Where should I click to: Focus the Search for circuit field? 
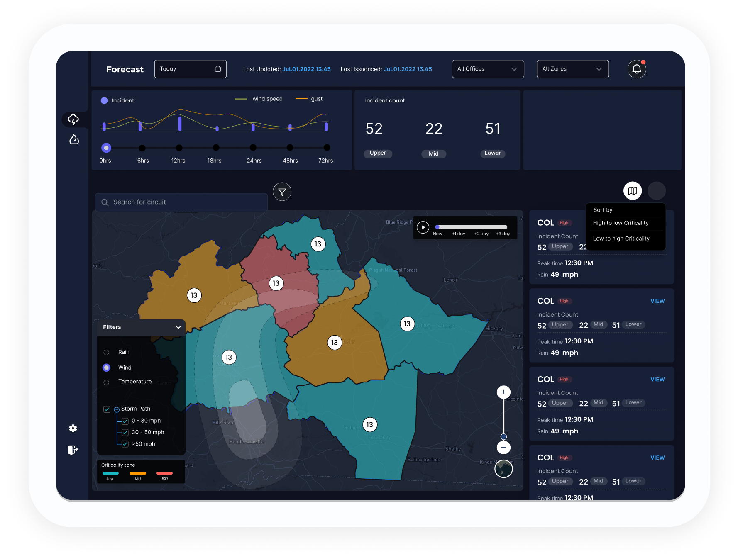click(x=181, y=202)
